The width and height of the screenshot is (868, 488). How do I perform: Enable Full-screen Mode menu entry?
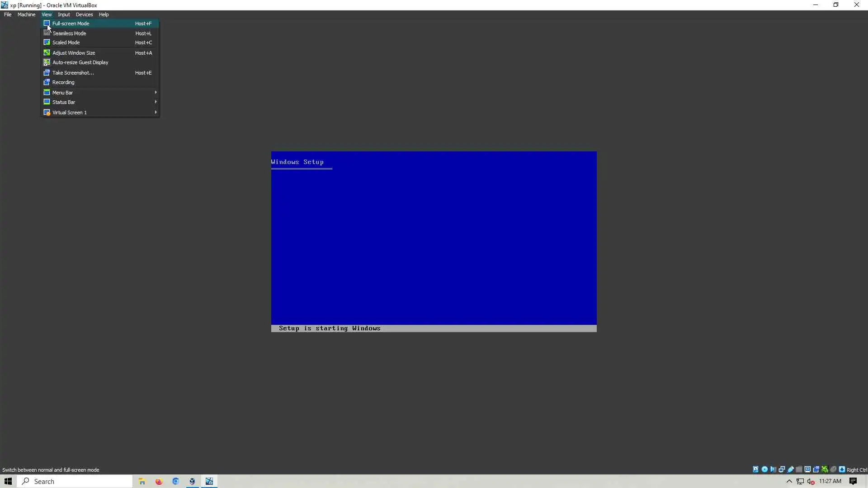[x=71, y=23]
